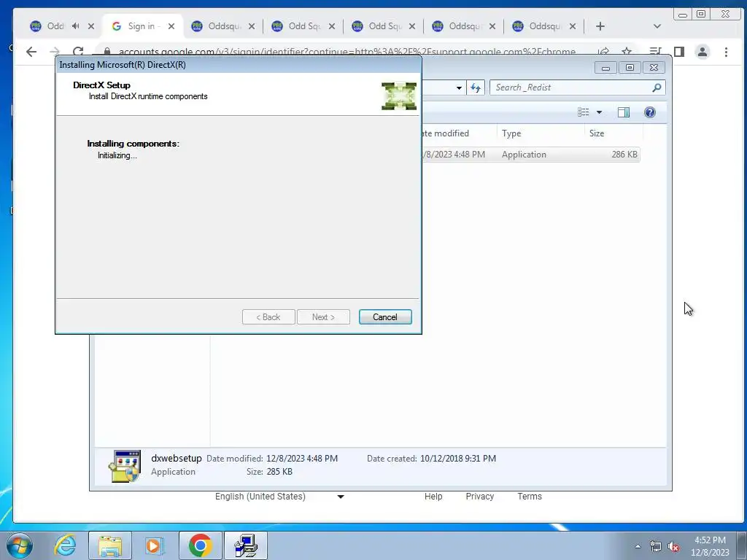747x560 pixels.
Task: Toggle Explorer preview pane
Action: point(623,112)
